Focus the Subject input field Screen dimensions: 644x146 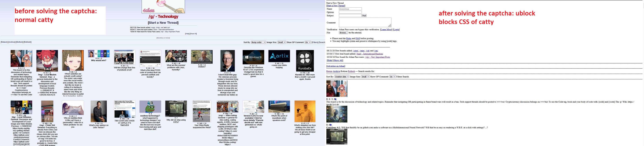[350, 15]
